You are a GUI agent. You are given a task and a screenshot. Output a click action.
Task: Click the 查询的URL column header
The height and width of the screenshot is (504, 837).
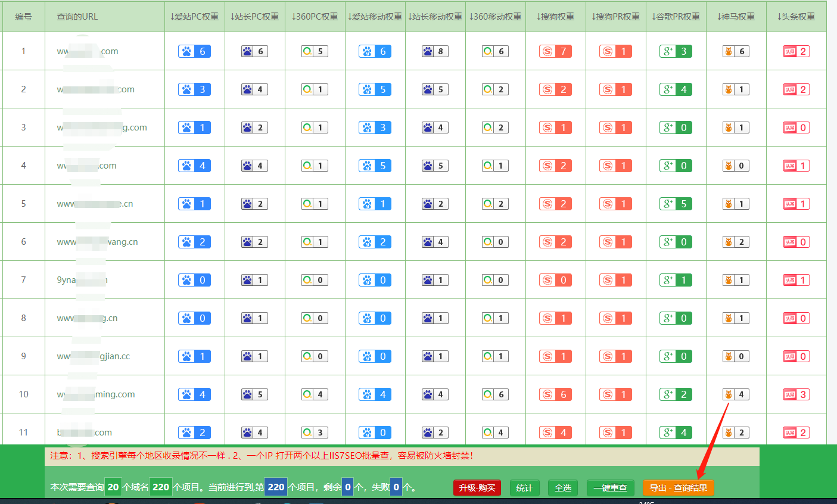coord(77,17)
